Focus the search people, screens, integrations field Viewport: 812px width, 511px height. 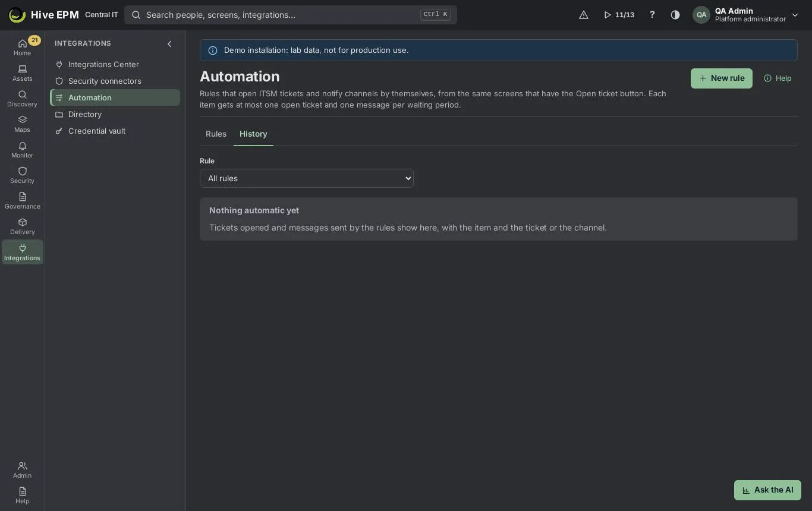(291, 15)
